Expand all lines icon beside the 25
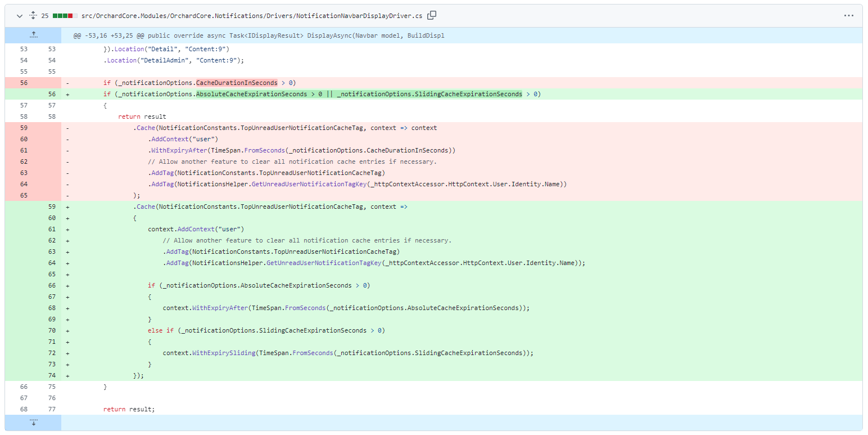Screen dimensions: 868x435 (33, 16)
